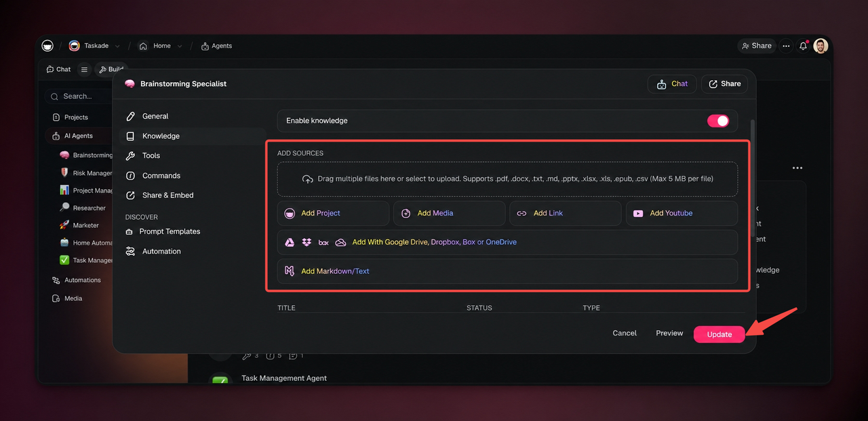Click the Chat button in the dialog header
Viewport: 868px width, 421px height.
pyautogui.click(x=672, y=84)
